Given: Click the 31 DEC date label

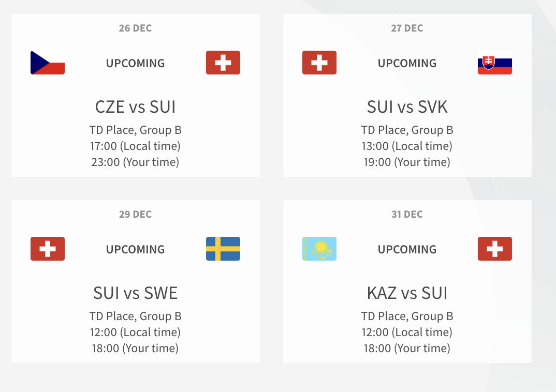Looking at the screenshot, I should (407, 214).
